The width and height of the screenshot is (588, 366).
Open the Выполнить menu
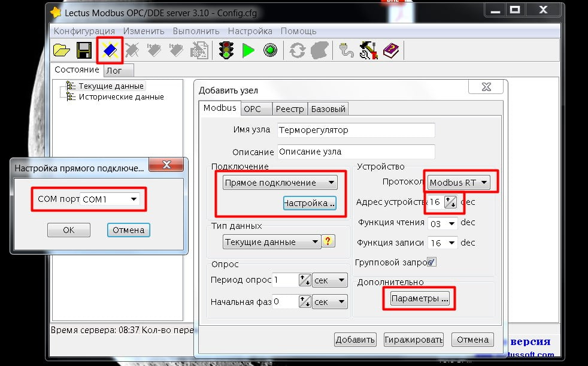(196, 31)
